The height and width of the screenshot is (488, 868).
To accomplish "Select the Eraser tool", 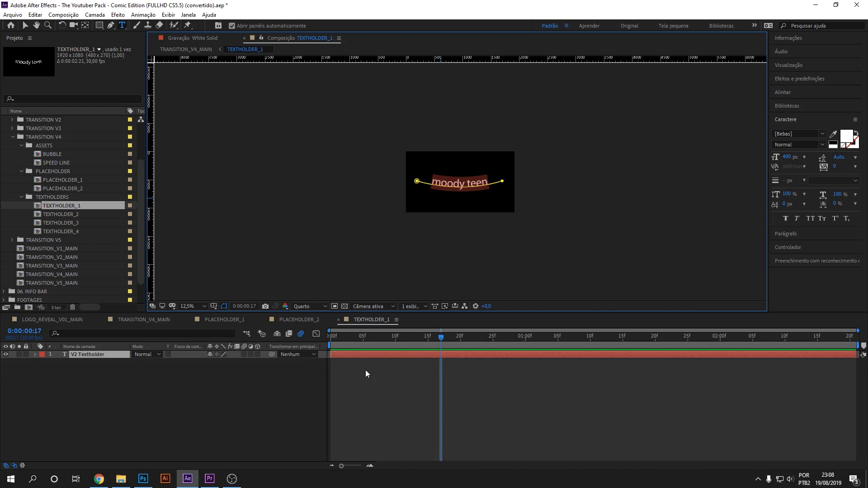I will [x=159, y=25].
